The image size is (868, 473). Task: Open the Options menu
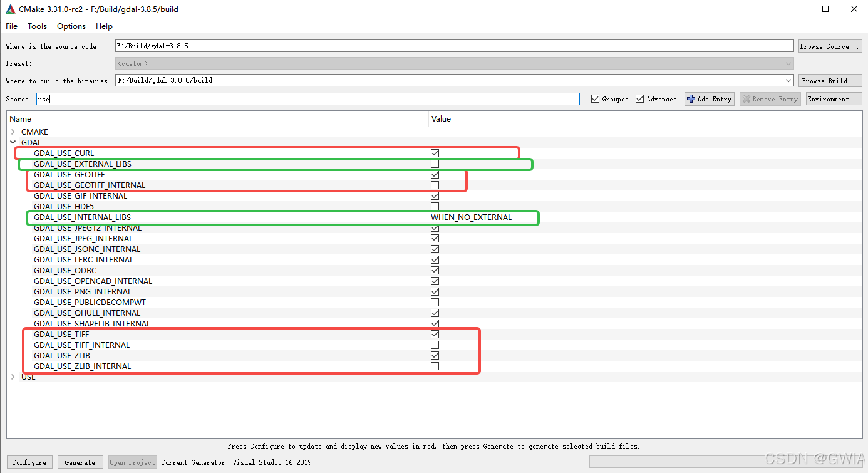[71, 26]
